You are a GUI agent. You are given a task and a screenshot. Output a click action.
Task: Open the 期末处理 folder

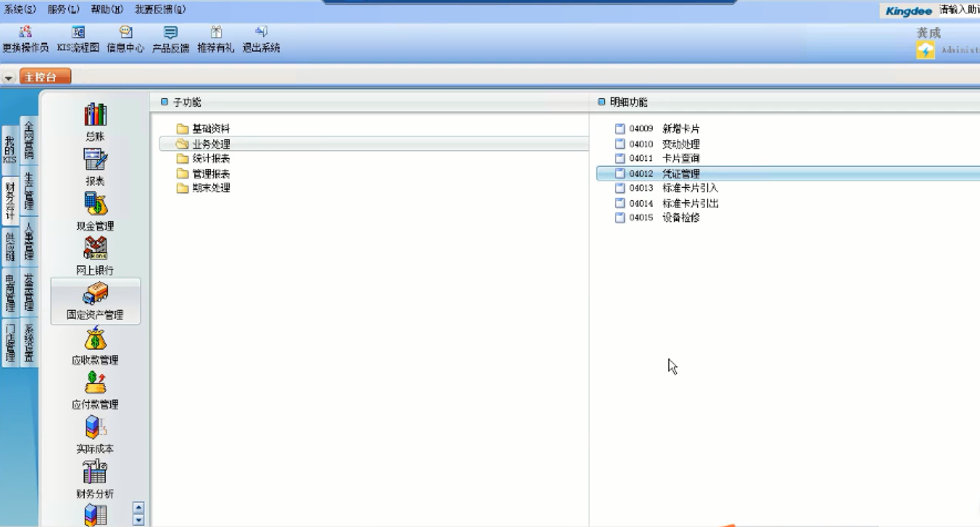(x=210, y=188)
